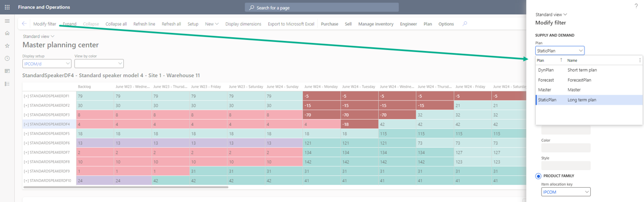644x202 pixels.
Task: Click red -70 cell in STANDARDSPEAKERDF3 Monday
Action: [x=321, y=115]
